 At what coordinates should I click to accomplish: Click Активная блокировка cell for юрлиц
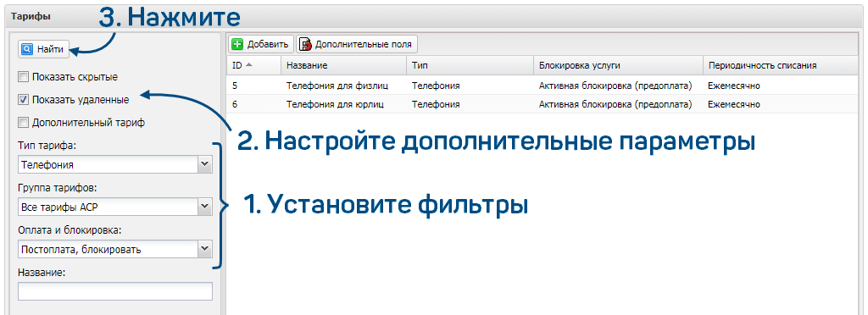click(x=615, y=104)
